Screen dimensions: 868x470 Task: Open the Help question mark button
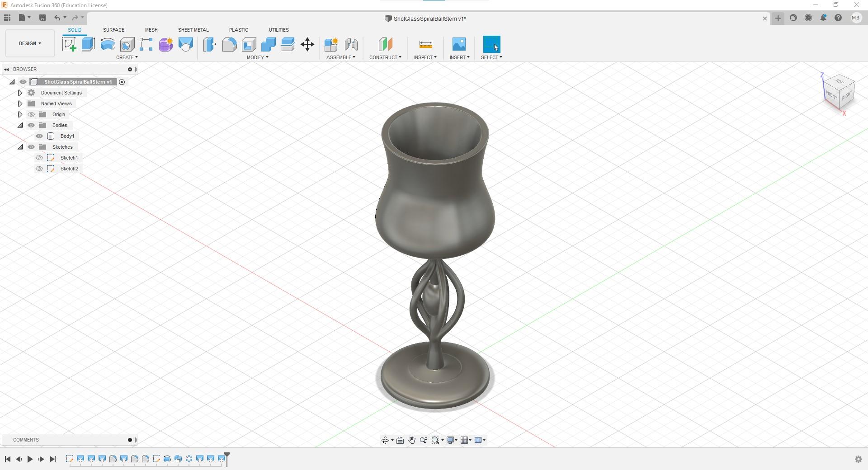(x=838, y=18)
